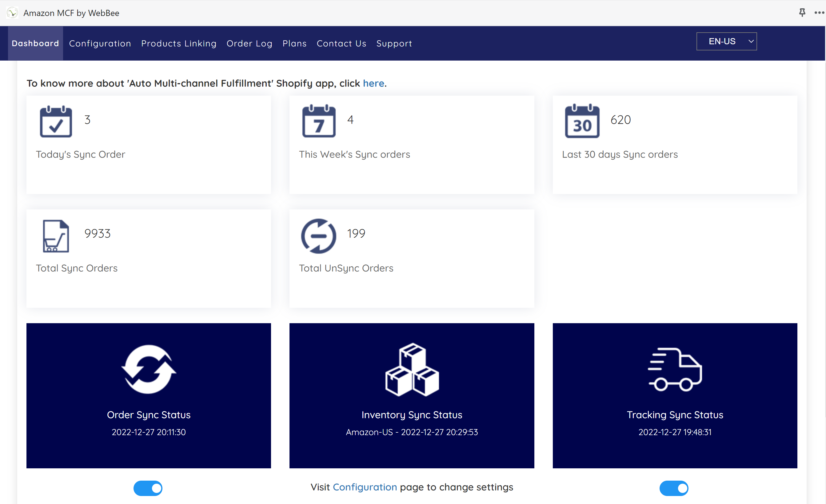
Task: Click the Order Sync Status refresh icon
Action: pos(149,369)
